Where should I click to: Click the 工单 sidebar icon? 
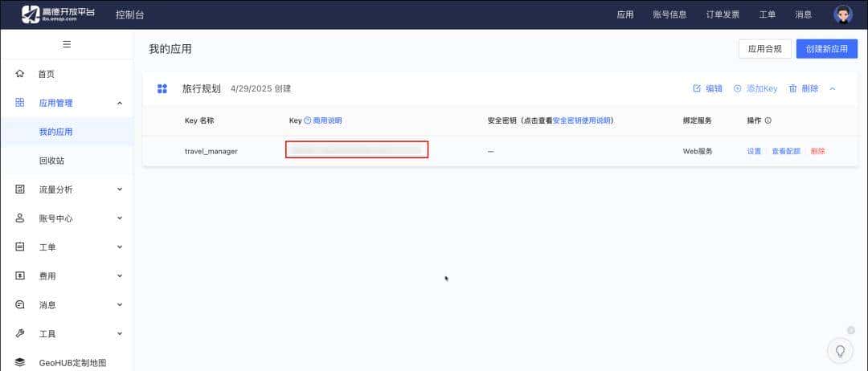pyautogui.click(x=20, y=247)
